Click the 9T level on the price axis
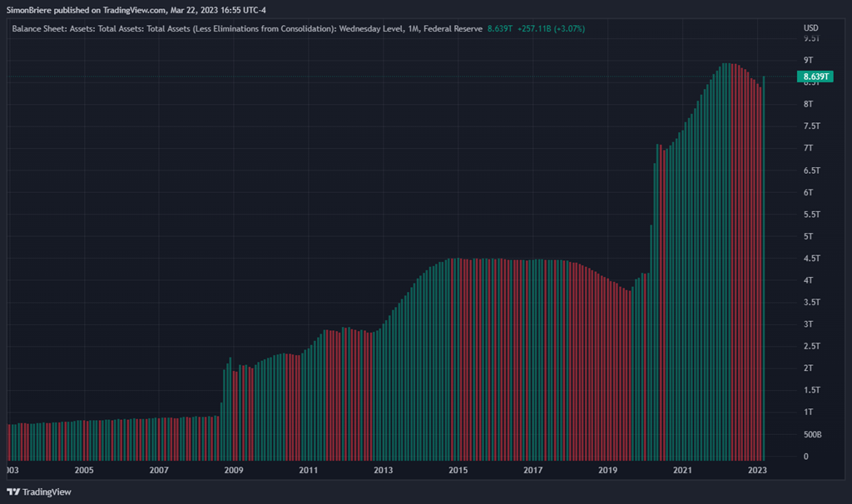 pyautogui.click(x=807, y=60)
